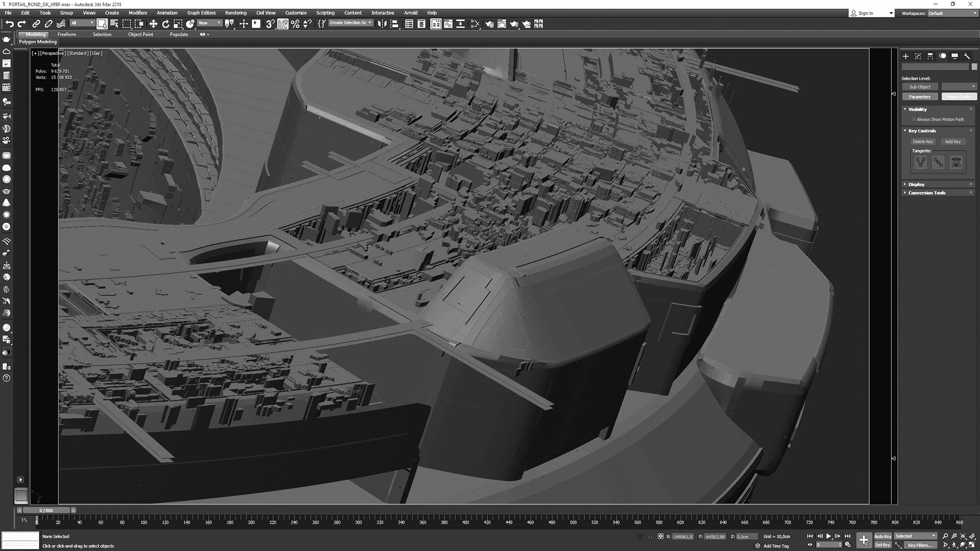
Task: Click the Mirror tool icon
Action: (382, 24)
